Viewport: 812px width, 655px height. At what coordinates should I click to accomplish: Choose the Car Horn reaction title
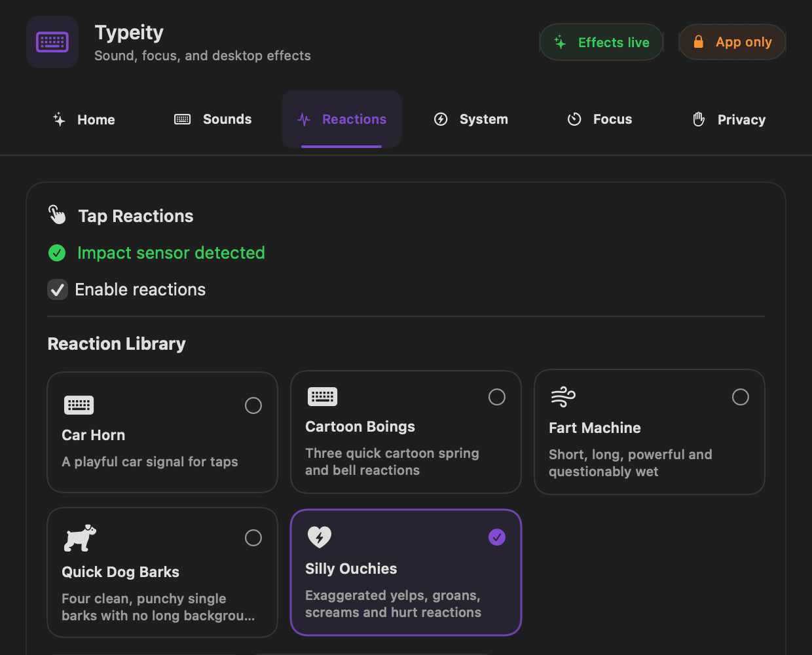[x=94, y=435]
